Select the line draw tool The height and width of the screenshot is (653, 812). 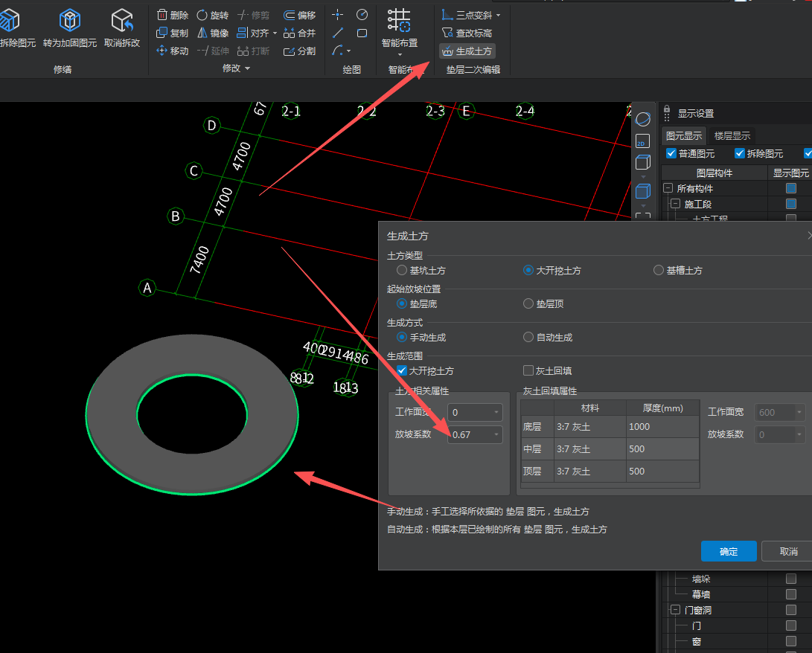click(x=338, y=33)
